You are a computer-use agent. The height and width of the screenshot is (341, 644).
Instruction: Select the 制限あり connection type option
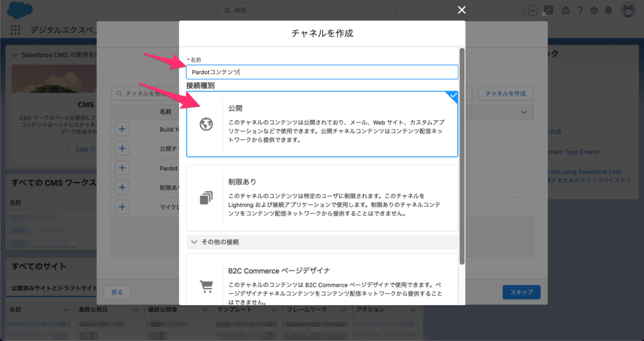click(322, 198)
